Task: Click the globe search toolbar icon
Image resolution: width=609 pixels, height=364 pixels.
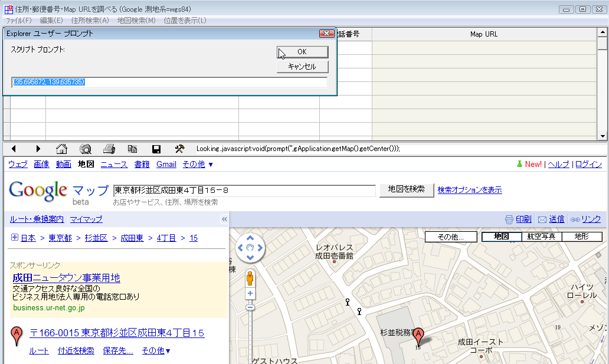Action: [x=86, y=149]
